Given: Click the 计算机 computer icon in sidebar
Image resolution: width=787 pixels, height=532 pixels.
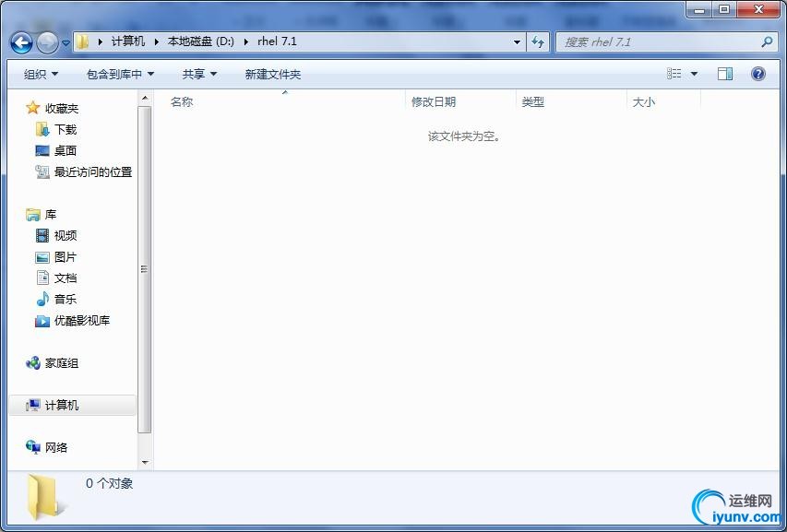Looking at the screenshot, I should click(x=32, y=405).
